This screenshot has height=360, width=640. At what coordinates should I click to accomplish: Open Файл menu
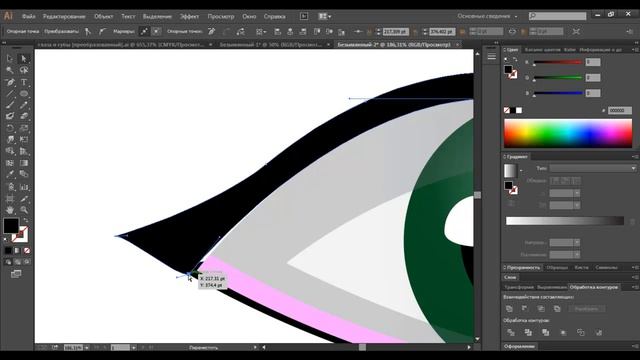tap(29, 16)
